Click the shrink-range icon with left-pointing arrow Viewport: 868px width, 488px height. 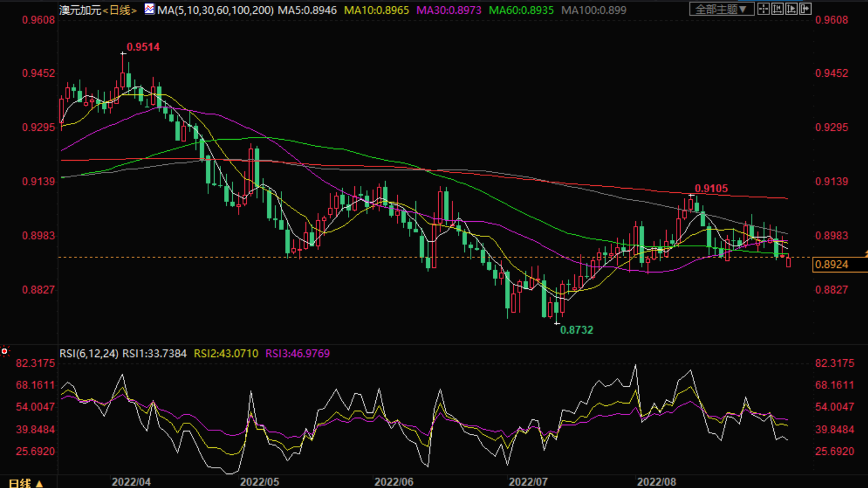(777, 9)
